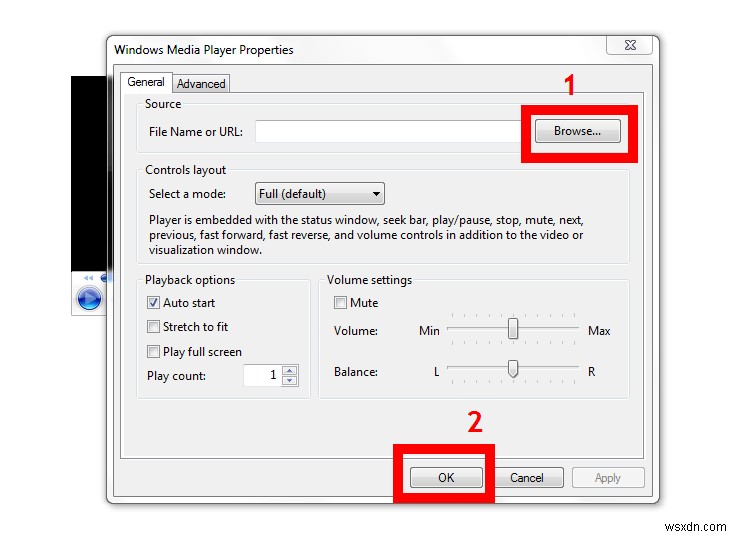The image size is (738, 537).
Task: Click the 'Playback options' group label
Action: [190, 280]
